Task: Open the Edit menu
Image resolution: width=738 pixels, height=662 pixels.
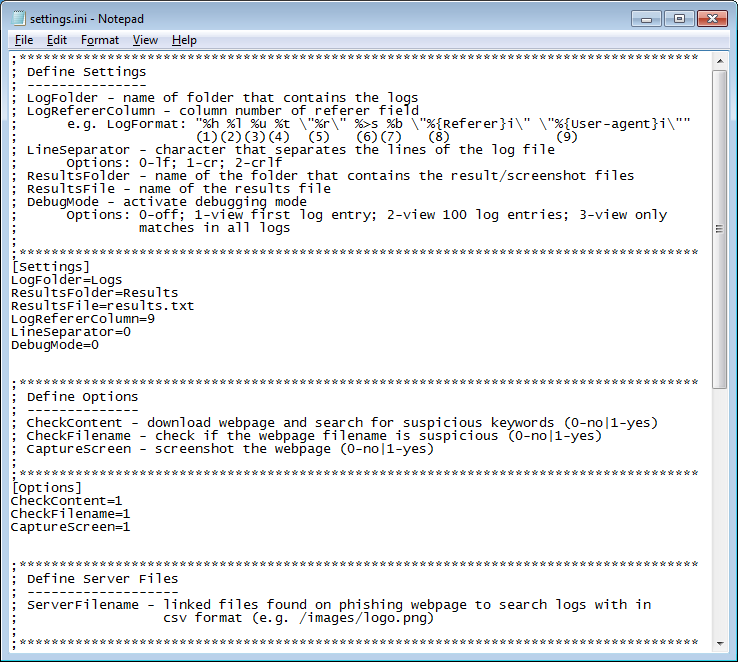Action: (57, 40)
